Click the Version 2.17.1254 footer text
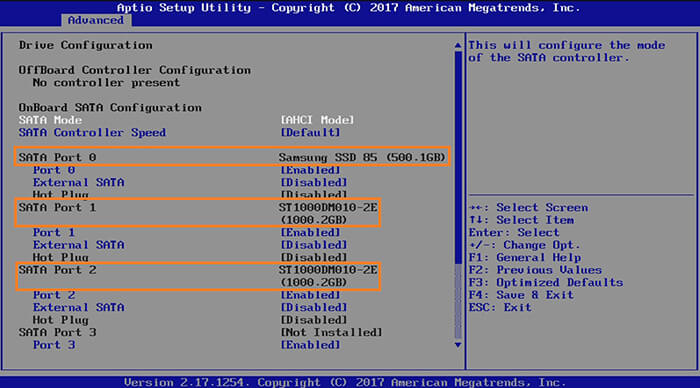Viewport: 700px width, 388px height. 345,382
